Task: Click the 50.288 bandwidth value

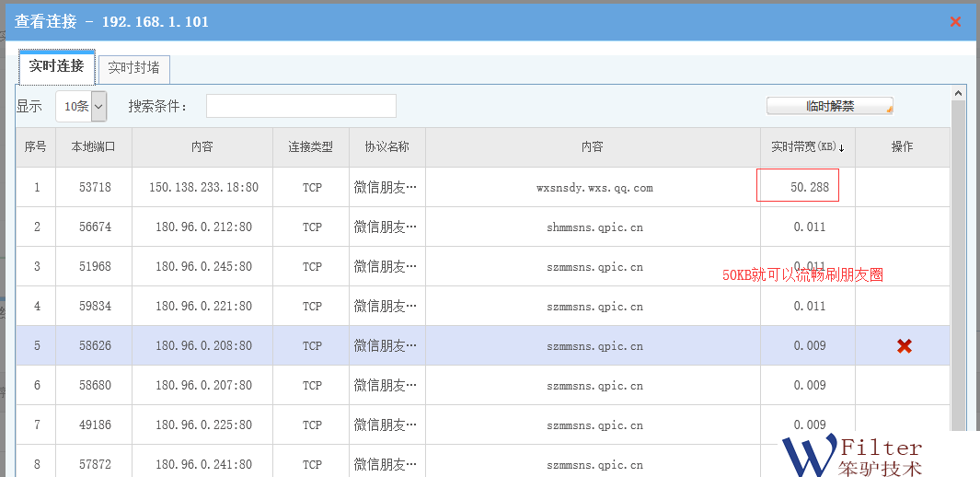Action: [x=809, y=188]
